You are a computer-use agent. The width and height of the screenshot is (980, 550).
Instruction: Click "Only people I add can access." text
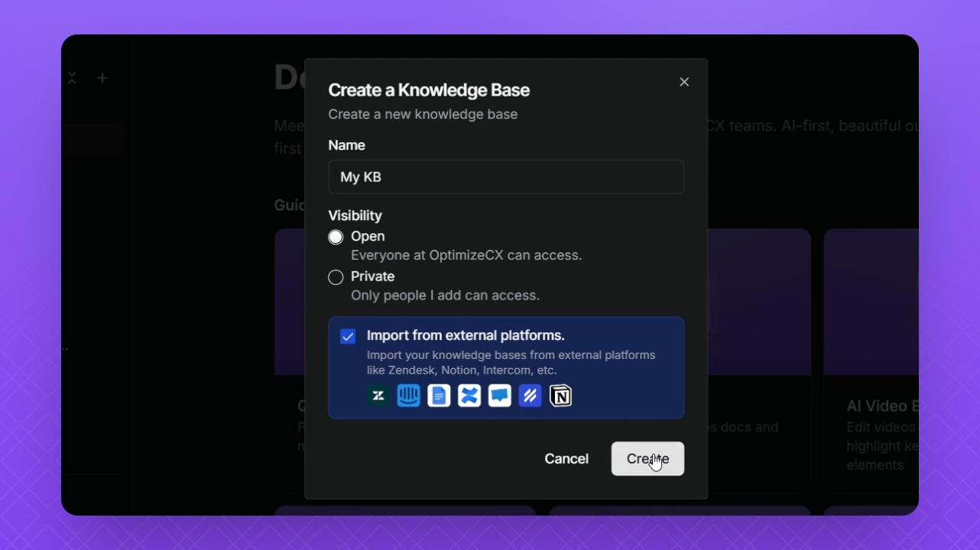click(x=445, y=295)
